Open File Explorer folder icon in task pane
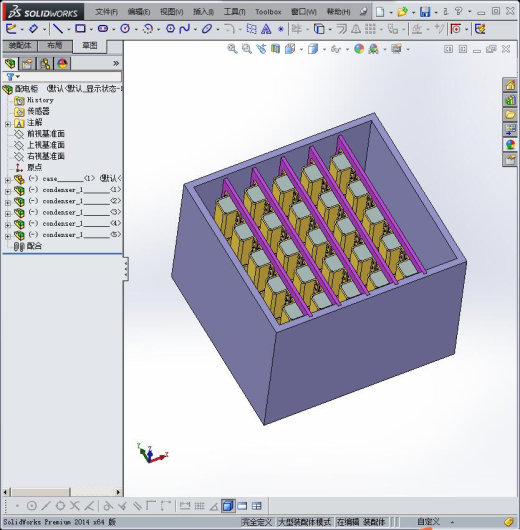This screenshot has height=530, width=520. pos(510,115)
